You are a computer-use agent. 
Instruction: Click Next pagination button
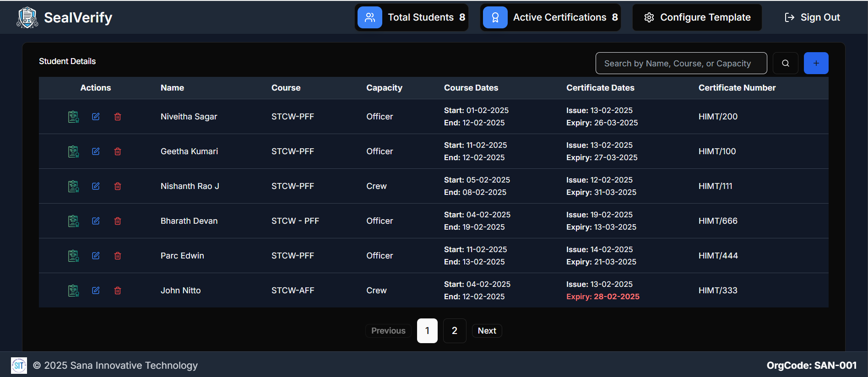pos(487,331)
